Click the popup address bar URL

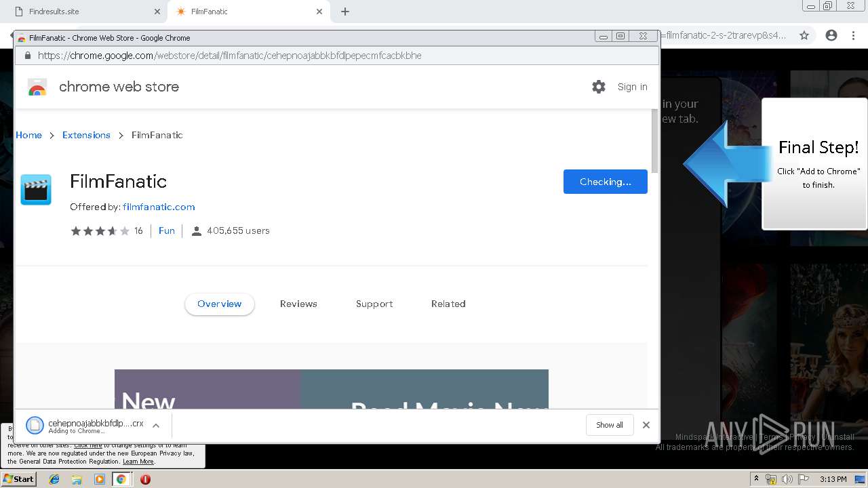pyautogui.click(x=230, y=56)
